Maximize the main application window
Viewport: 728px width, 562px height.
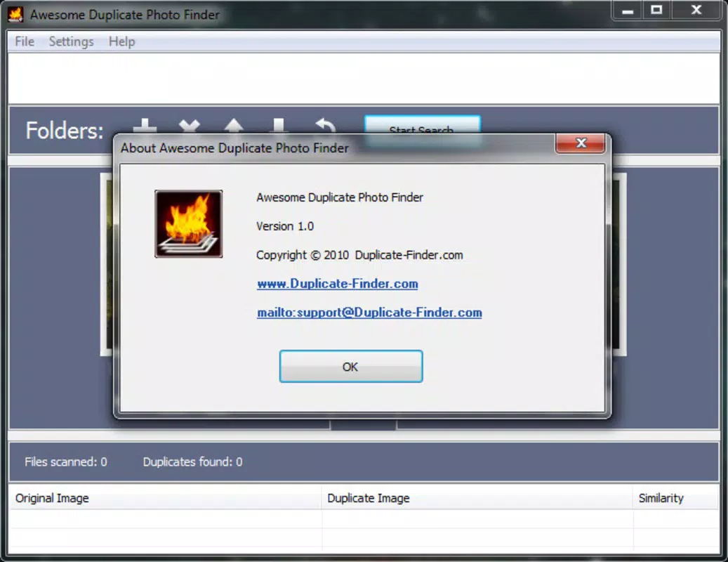(x=656, y=11)
